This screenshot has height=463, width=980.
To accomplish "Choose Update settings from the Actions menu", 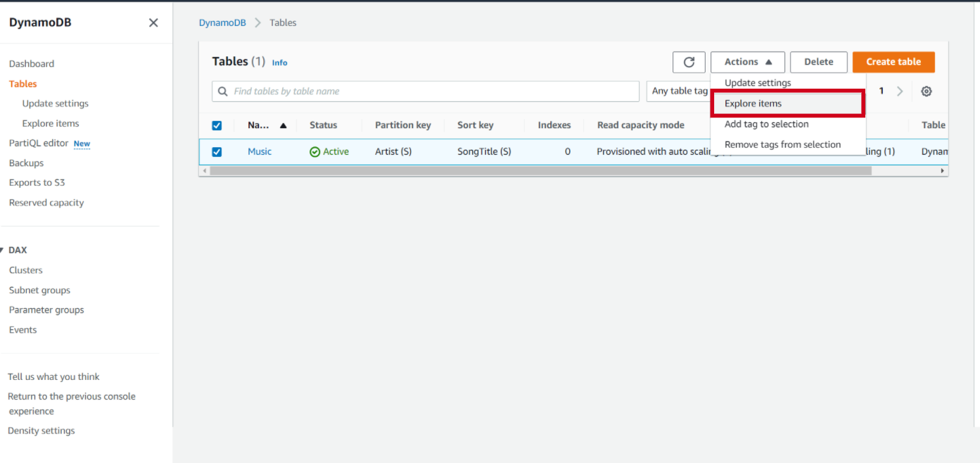I will pyautogui.click(x=758, y=83).
